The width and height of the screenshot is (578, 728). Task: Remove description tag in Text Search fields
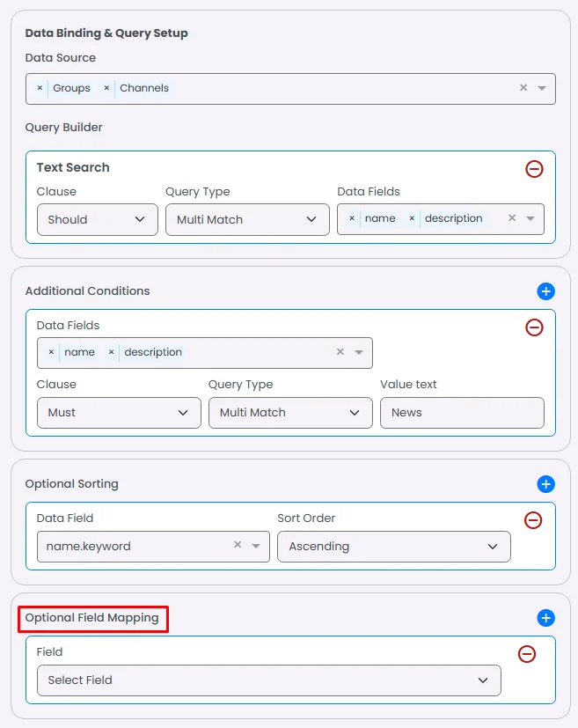coord(412,218)
